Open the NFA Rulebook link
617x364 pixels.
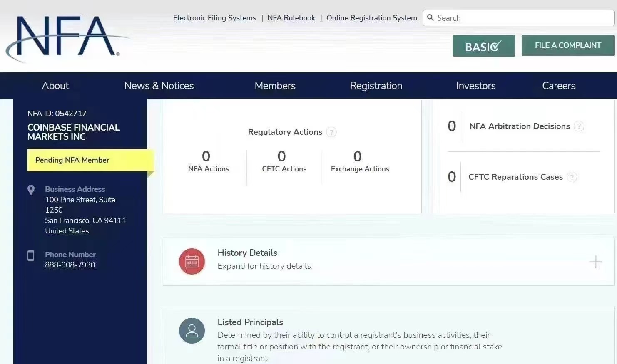pyautogui.click(x=291, y=18)
